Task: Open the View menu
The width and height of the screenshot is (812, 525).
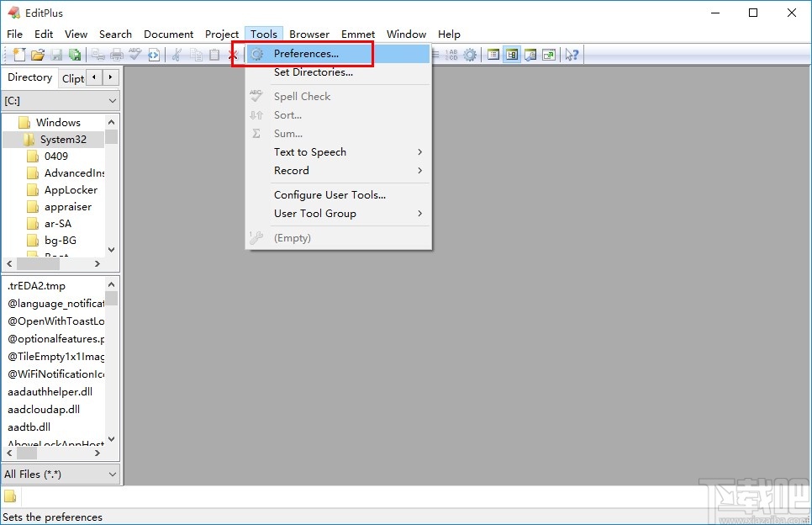Action: pyautogui.click(x=76, y=34)
